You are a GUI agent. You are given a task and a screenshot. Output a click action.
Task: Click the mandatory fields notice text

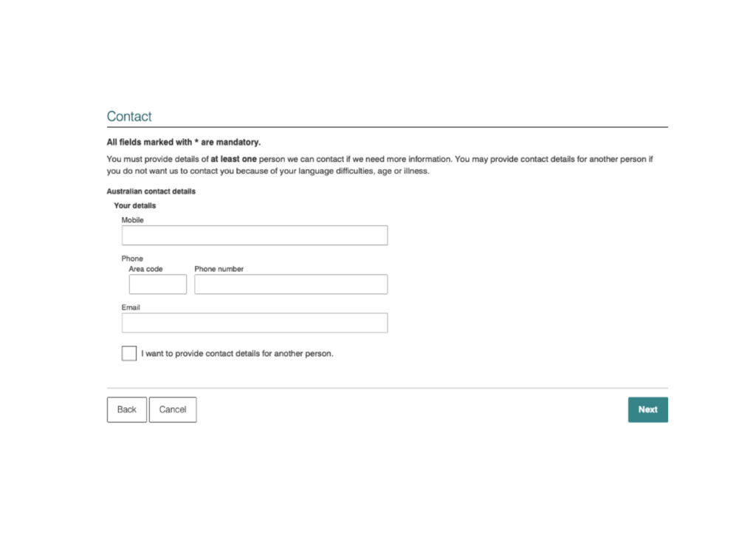point(183,142)
